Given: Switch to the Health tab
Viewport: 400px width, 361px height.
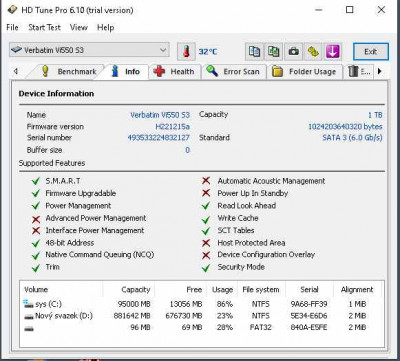Looking at the screenshot, I should (x=175, y=72).
